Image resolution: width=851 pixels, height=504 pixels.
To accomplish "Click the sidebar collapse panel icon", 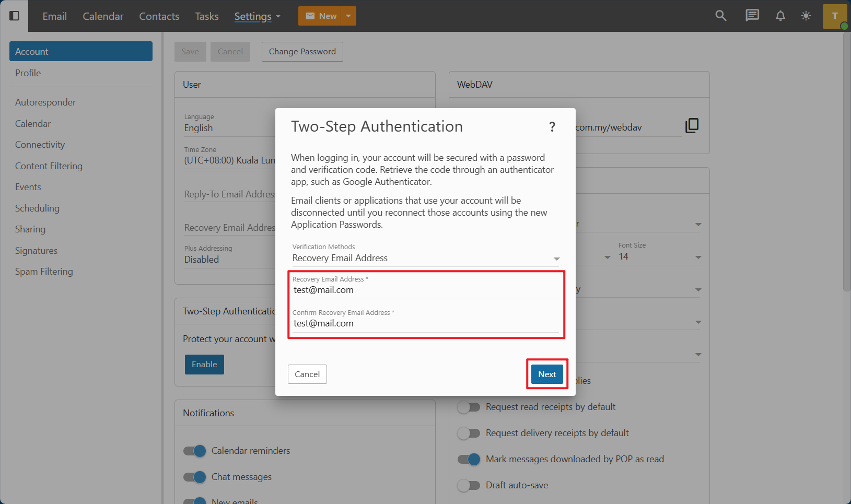I will pos(15,16).
